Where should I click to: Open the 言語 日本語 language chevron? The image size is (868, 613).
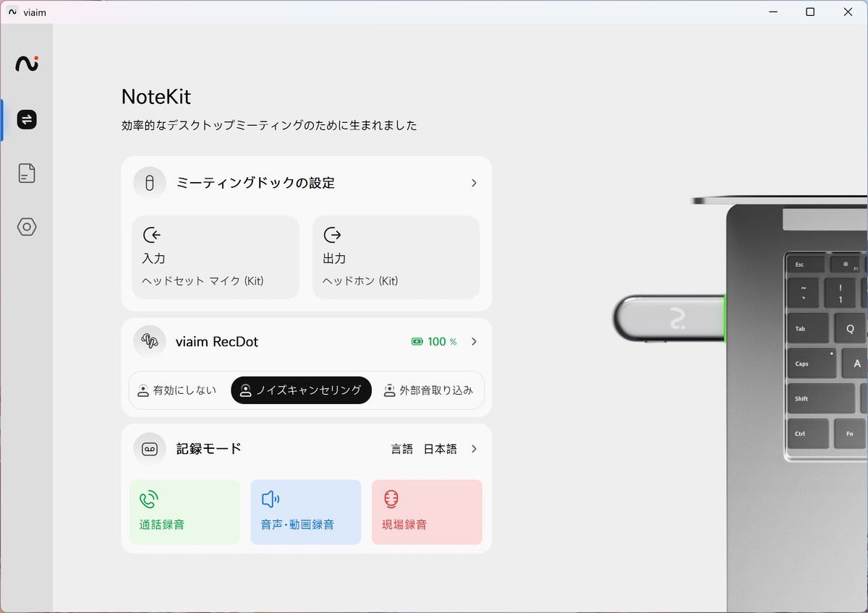pyautogui.click(x=474, y=449)
